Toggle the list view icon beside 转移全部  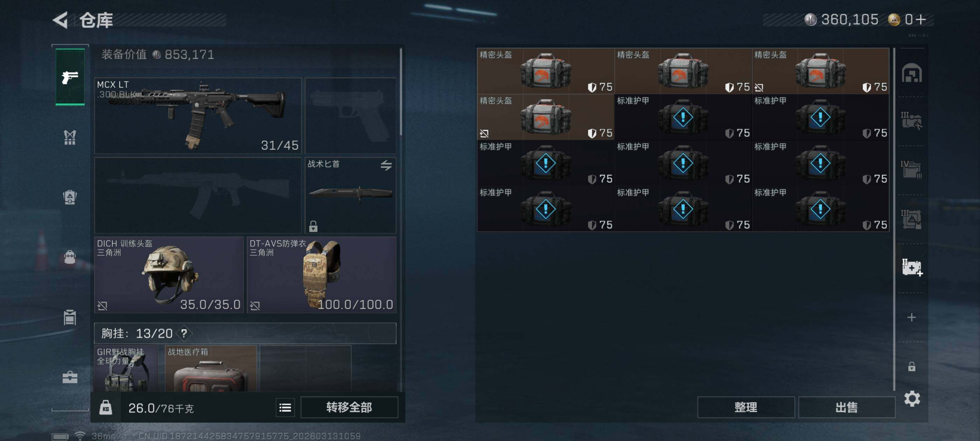[285, 407]
